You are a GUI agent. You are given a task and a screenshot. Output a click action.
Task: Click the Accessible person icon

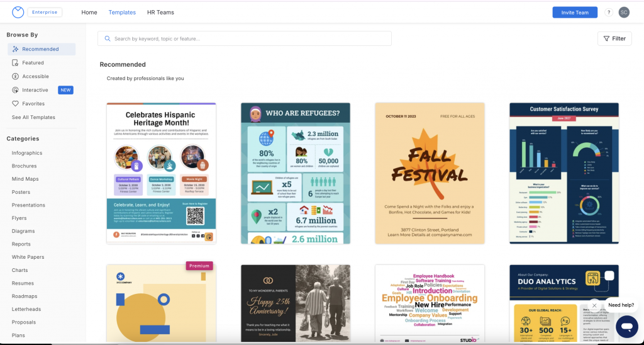pyautogui.click(x=15, y=76)
